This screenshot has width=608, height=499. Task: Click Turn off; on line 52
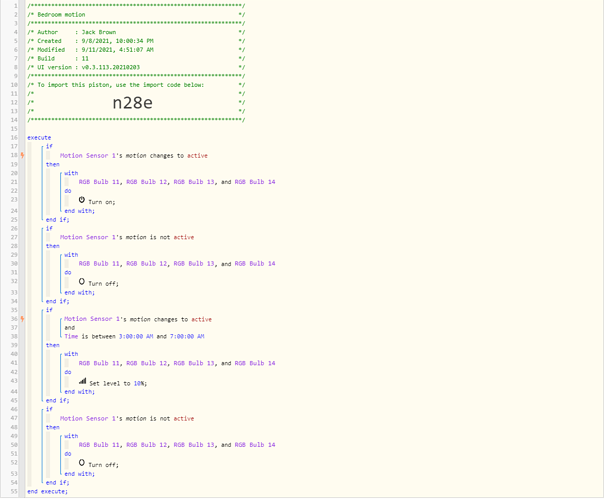click(104, 465)
